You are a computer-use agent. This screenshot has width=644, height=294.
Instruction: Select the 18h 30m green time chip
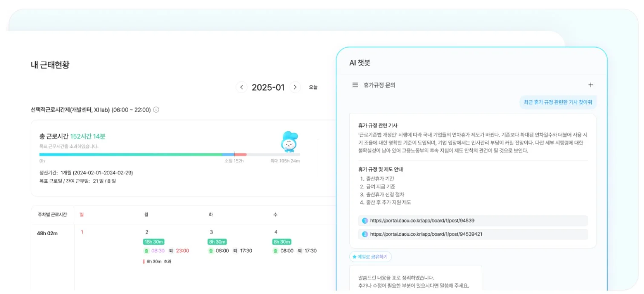(x=153, y=242)
